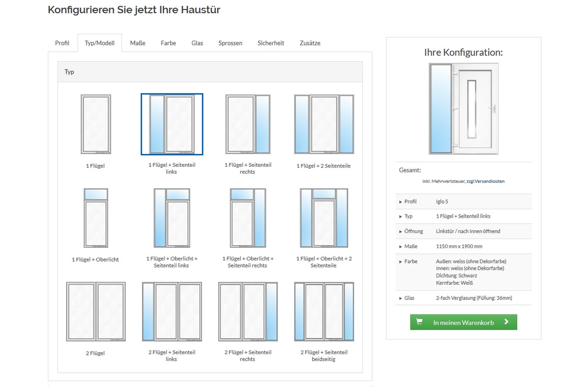Click In meinen Warenkorb button
The image size is (588, 387).
[463, 322]
